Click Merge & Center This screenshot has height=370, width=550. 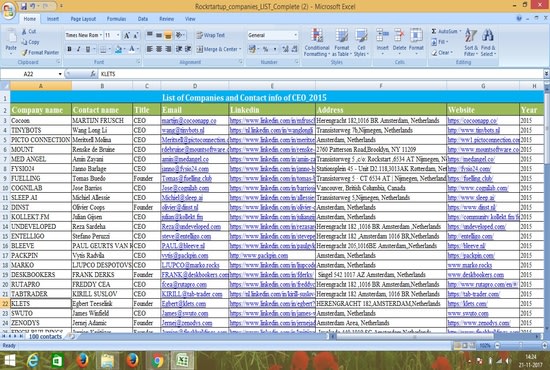tap(217, 49)
